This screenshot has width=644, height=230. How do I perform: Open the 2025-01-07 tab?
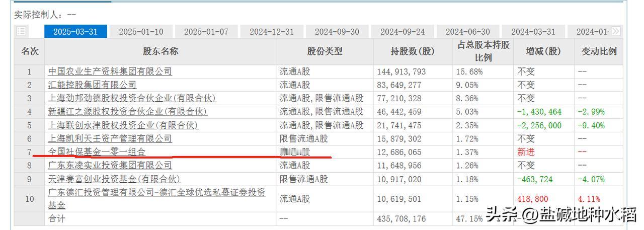[206, 31]
